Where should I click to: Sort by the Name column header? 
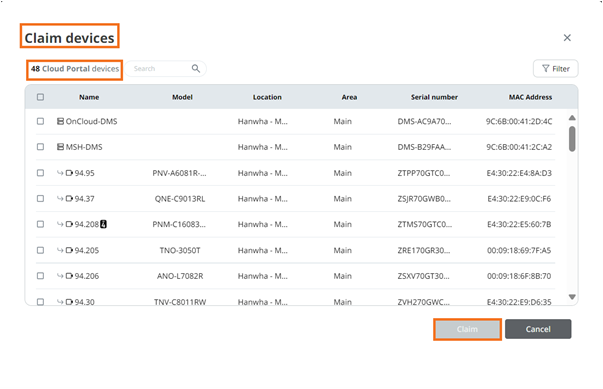(x=89, y=97)
